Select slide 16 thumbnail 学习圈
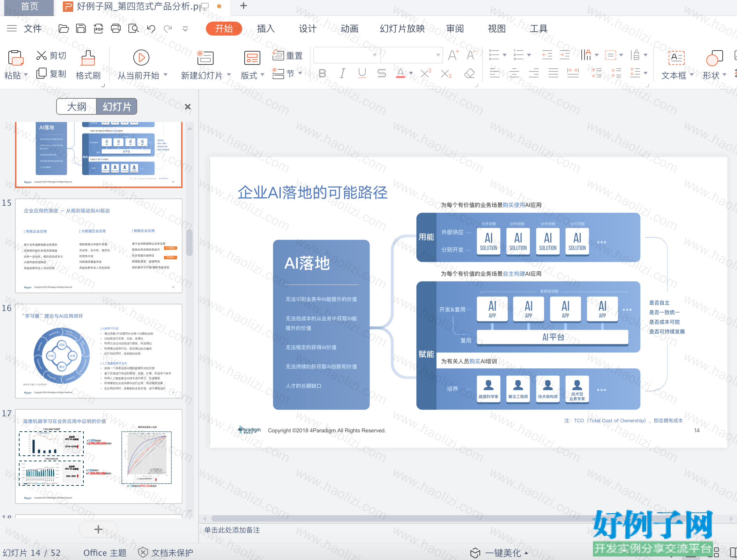Viewport: 737px width, 560px height. click(x=99, y=351)
